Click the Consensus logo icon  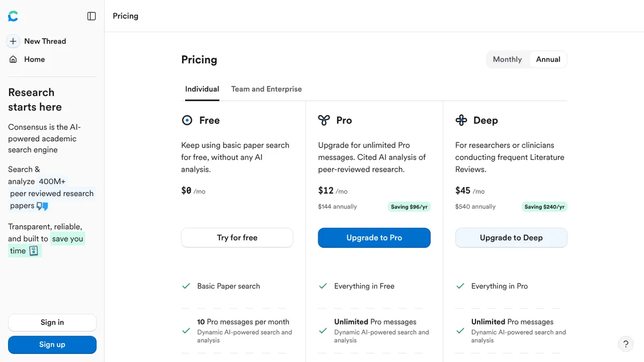13,16
